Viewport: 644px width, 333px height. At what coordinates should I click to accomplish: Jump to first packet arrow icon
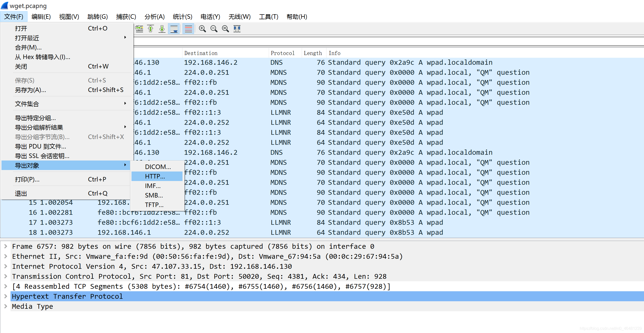[x=150, y=29]
